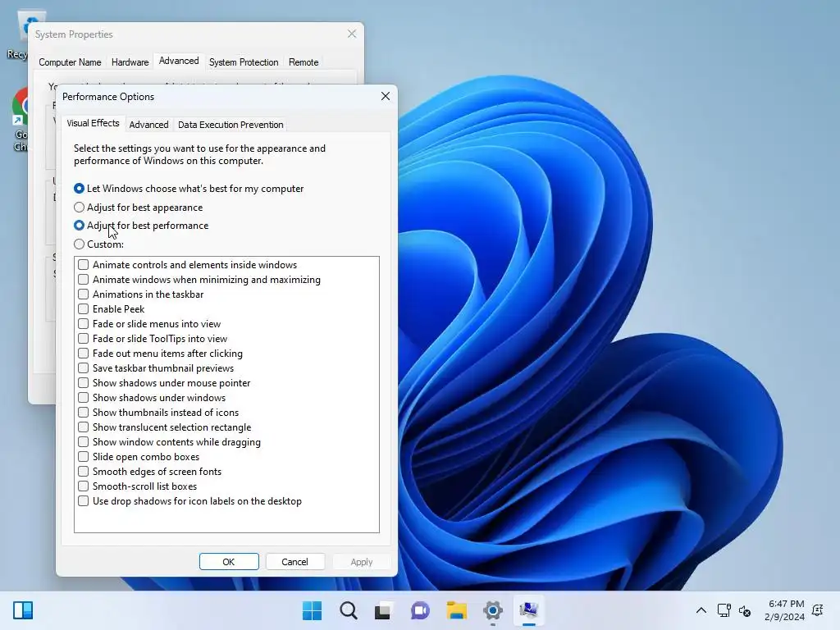840x630 pixels.
Task: Open Hardware tab in System Properties
Action: pyautogui.click(x=130, y=62)
